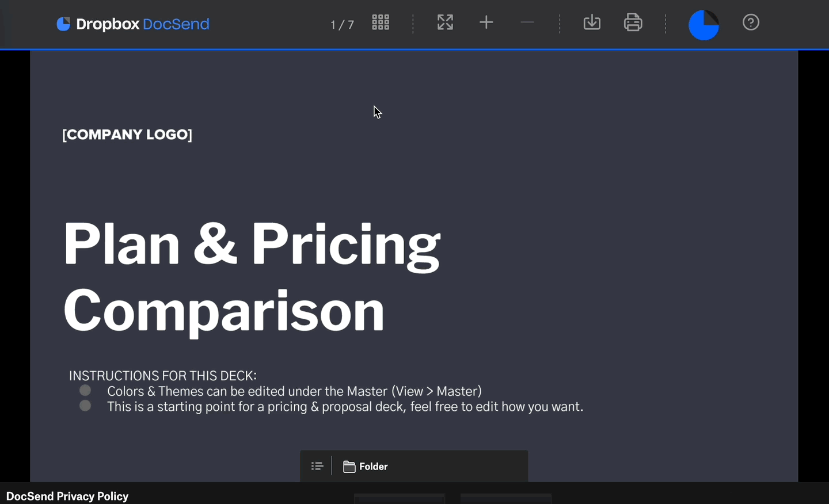Click the Plan & Pricing Comparison title
Image resolution: width=829 pixels, height=504 pixels.
(252, 277)
